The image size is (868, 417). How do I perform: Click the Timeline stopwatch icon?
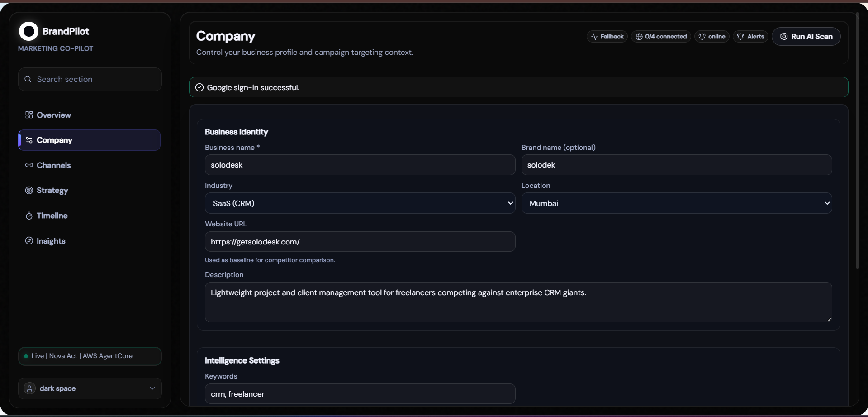[x=29, y=216]
